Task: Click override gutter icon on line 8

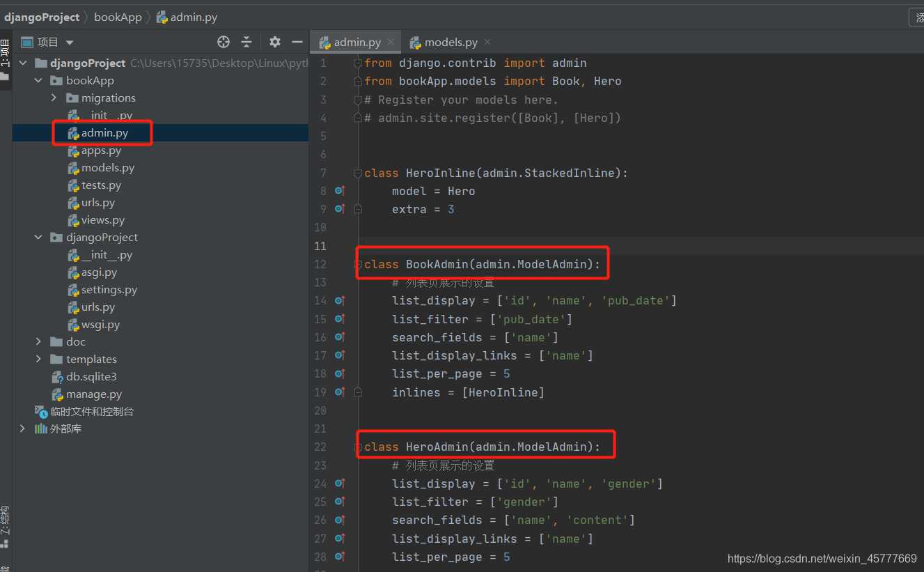Action: point(340,190)
